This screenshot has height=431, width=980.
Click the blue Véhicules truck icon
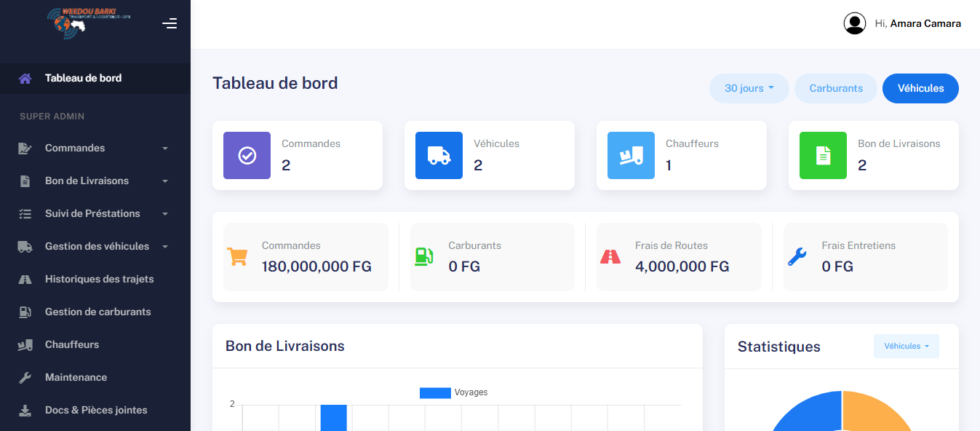(x=439, y=155)
